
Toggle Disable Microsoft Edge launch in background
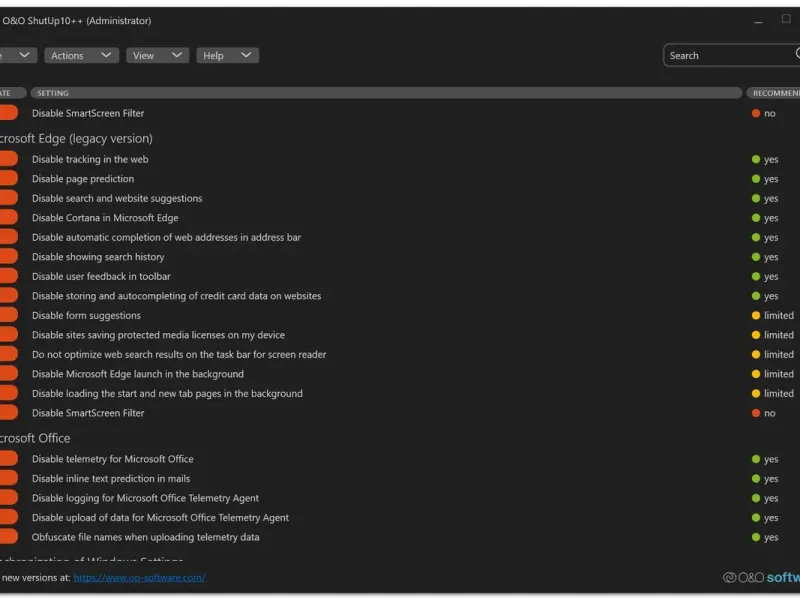pos(8,373)
